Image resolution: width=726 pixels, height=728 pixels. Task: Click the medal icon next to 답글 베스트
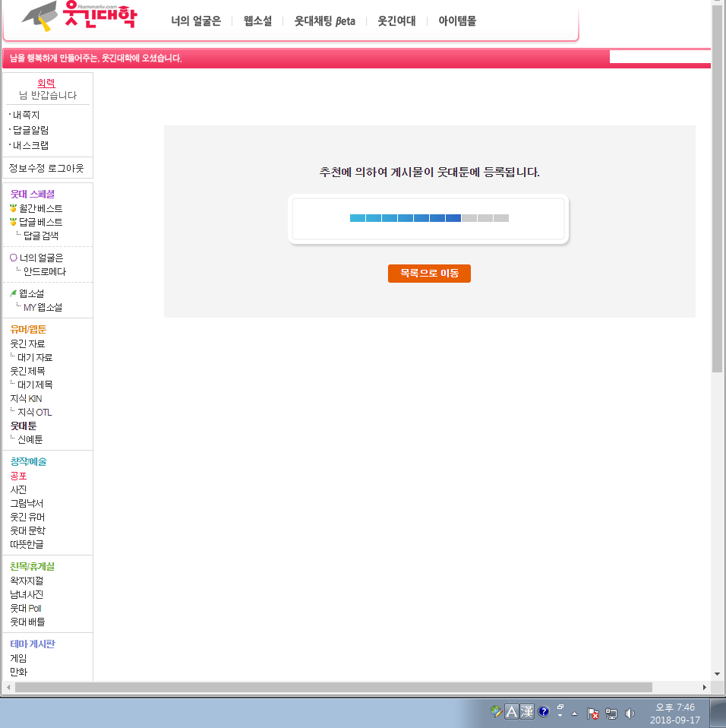pos(14,222)
